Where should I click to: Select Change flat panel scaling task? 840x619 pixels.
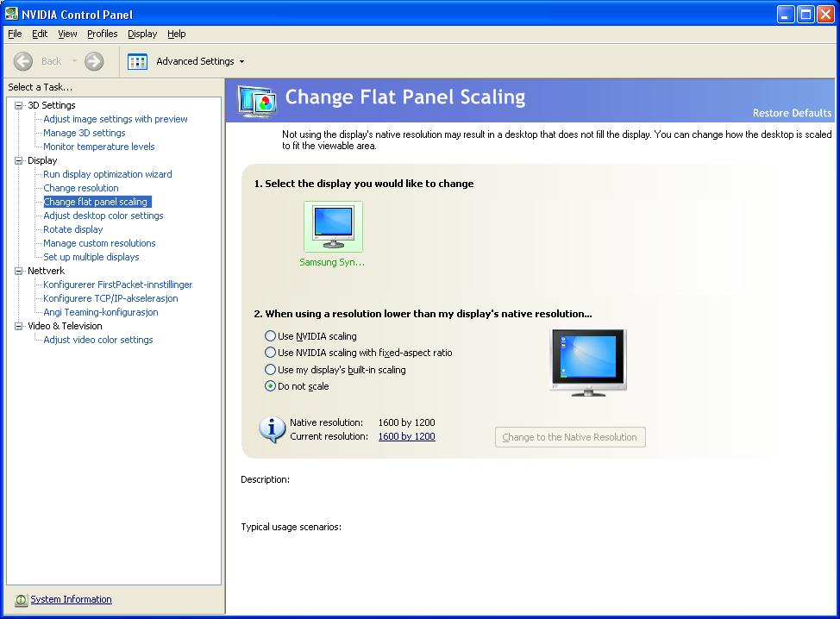click(x=97, y=202)
